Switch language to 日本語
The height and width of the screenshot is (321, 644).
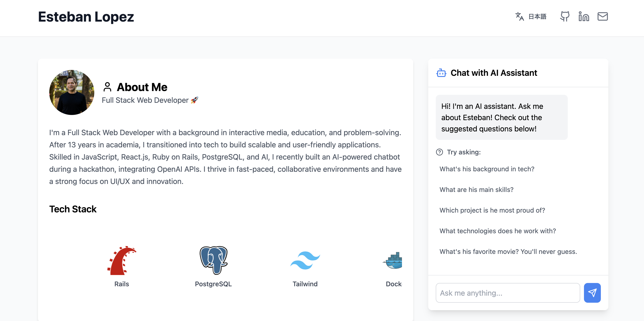pos(537,16)
